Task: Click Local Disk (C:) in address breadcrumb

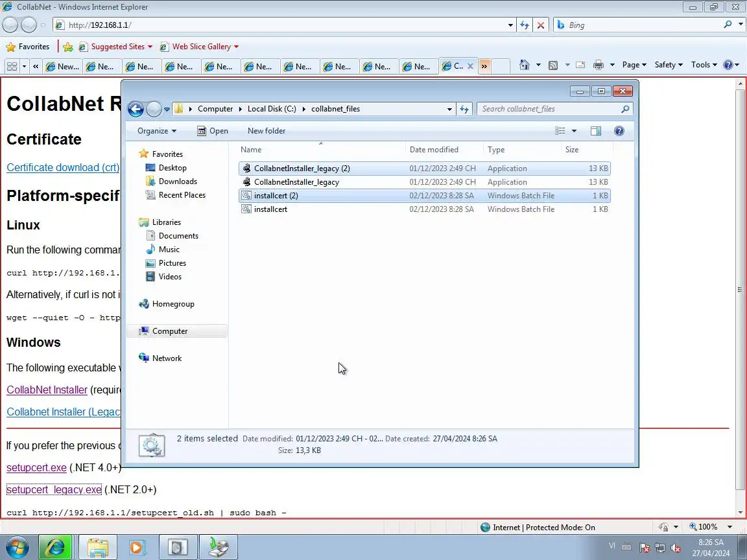Action: 272,109
